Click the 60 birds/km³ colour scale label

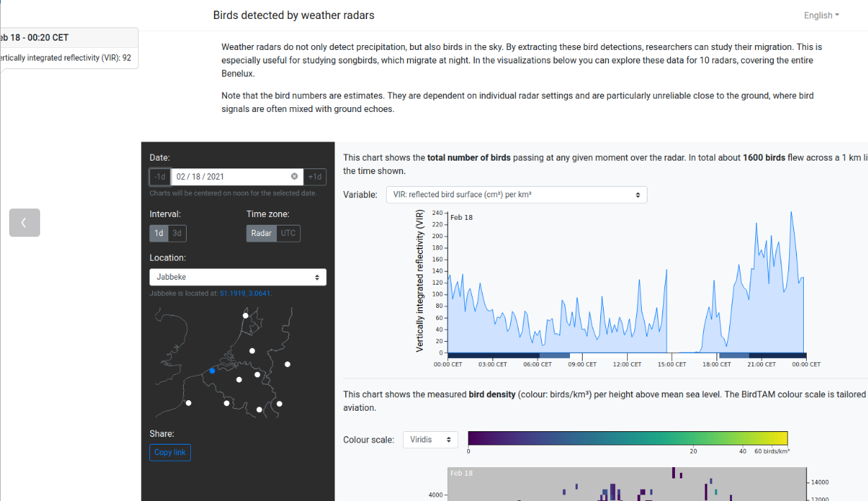coord(772,451)
